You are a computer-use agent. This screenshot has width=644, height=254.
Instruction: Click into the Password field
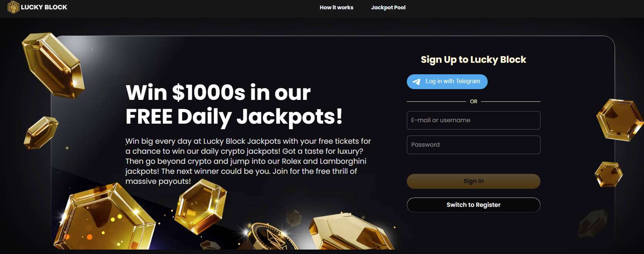click(473, 145)
